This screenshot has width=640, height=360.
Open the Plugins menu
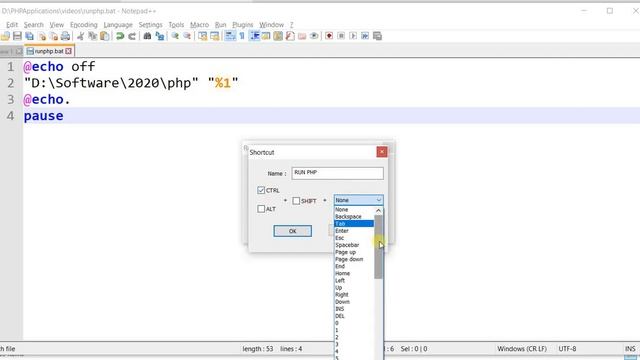[x=243, y=25]
